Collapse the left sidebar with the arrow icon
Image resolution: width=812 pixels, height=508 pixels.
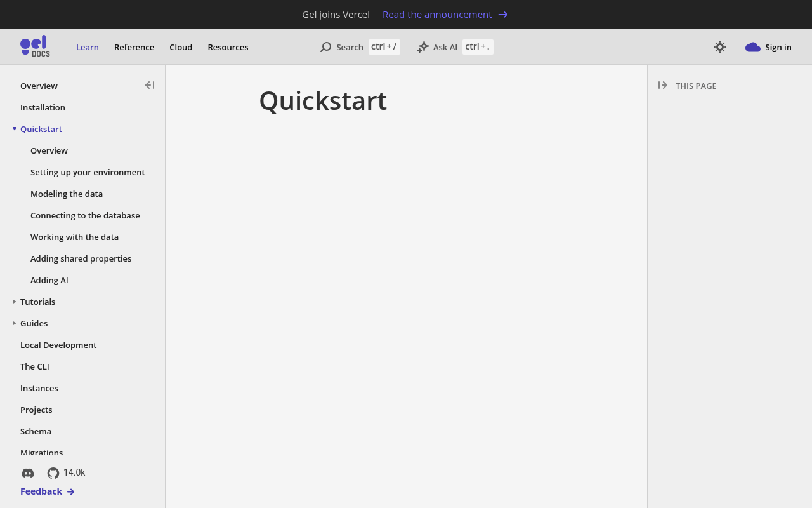coord(150,85)
